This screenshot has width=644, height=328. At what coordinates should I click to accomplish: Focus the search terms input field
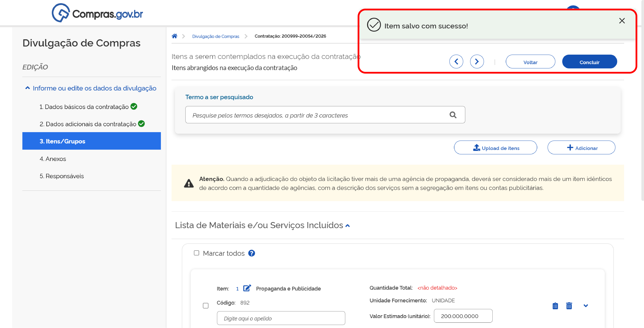pyautogui.click(x=325, y=115)
